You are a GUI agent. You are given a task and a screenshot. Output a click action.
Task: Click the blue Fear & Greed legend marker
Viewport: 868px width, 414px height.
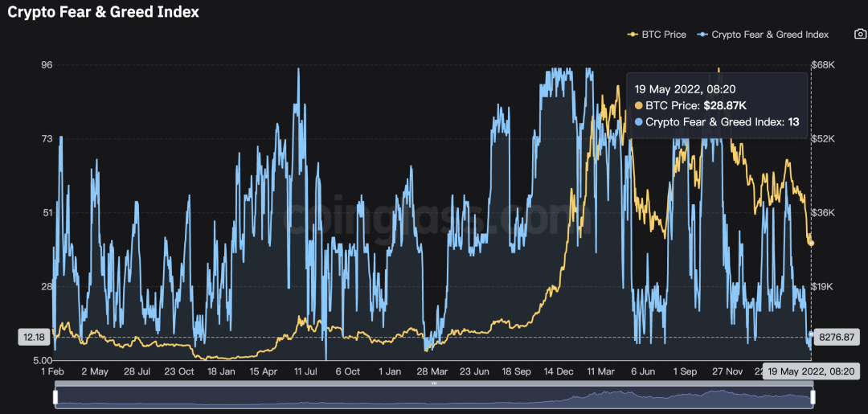(702, 35)
